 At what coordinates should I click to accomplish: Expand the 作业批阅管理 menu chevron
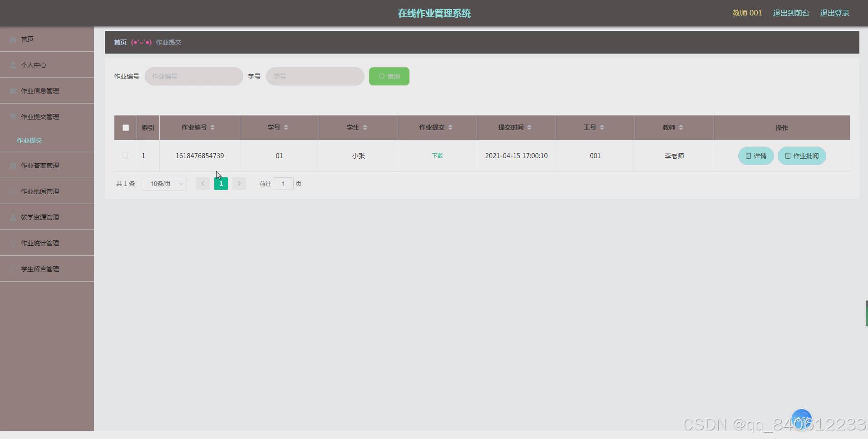click(x=83, y=191)
